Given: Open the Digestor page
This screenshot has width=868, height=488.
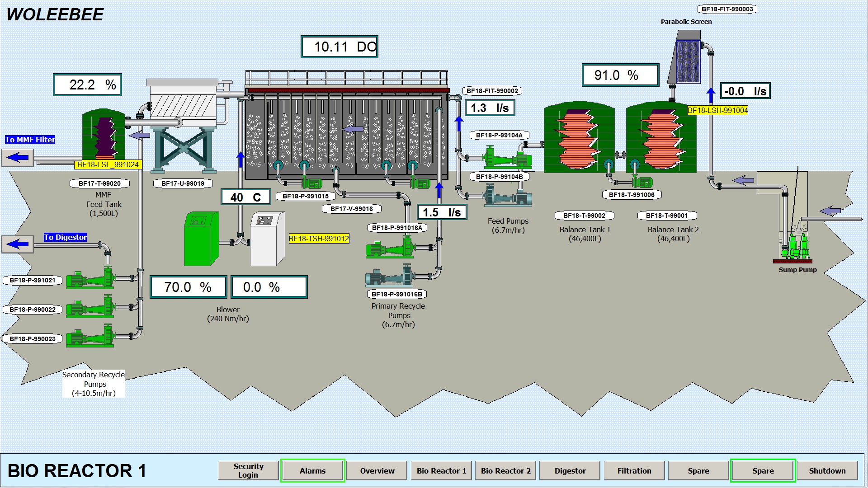Looking at the screenshot, I should [x=570, y=471].
